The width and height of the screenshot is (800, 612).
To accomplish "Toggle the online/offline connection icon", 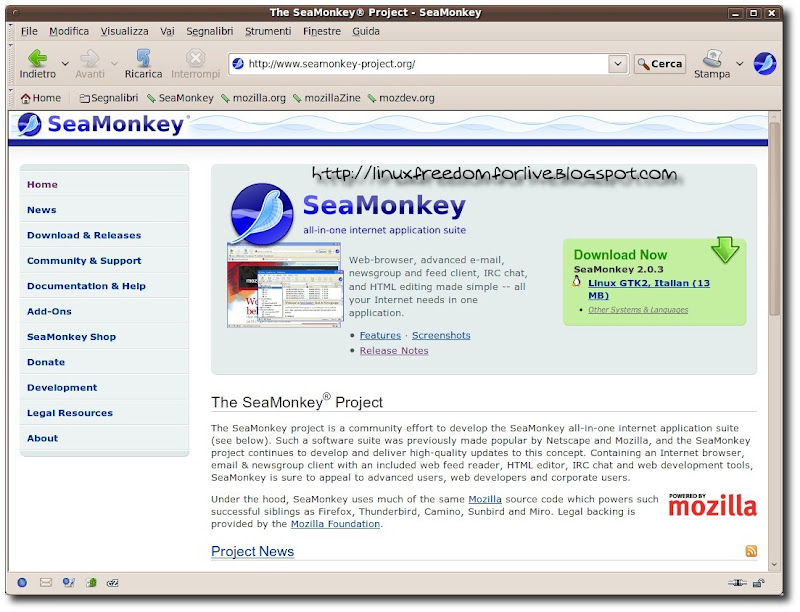I will pyautogui.click(x=737, y=582).
